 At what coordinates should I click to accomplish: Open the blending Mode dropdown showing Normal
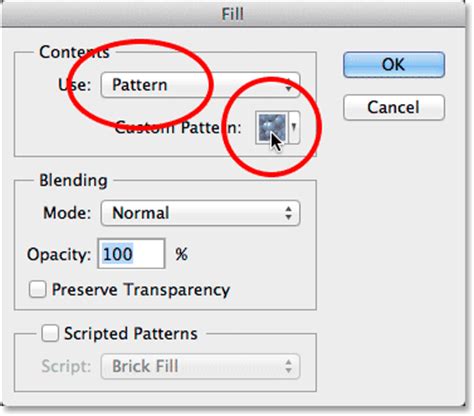tap(200, 213)
